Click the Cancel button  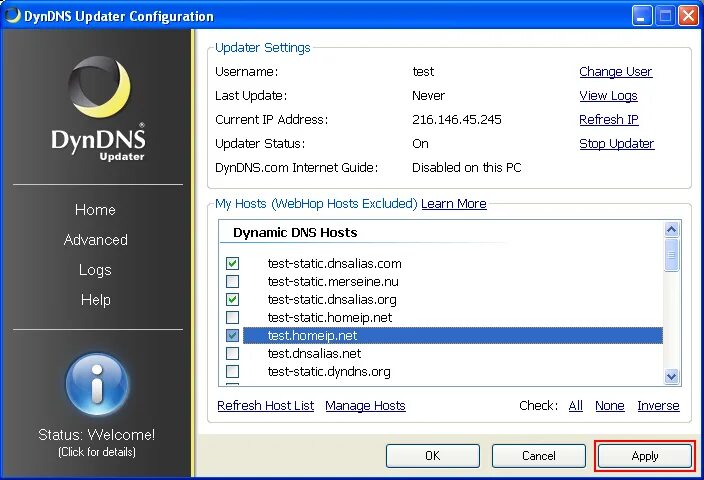click(539, 456)
